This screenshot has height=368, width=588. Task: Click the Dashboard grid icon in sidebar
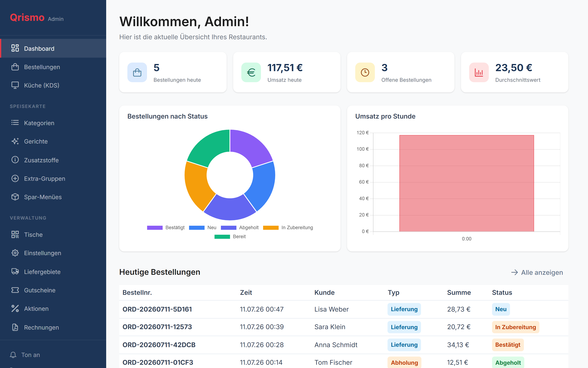[x=15, y=48]
